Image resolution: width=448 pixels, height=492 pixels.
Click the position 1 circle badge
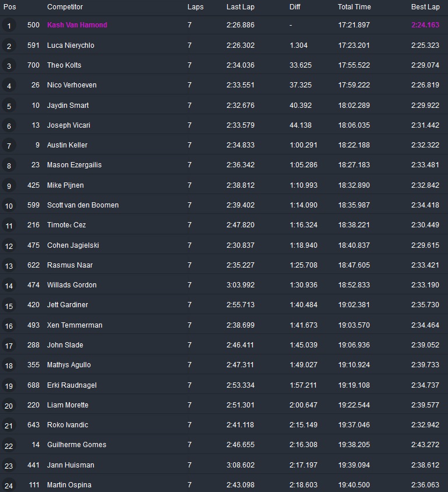click(x=9, y=26)
